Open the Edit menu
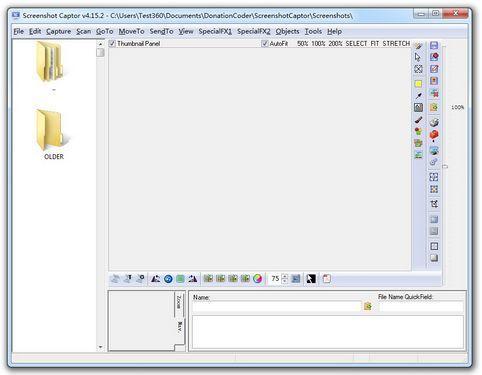This screenshot has height=375, width=482. [x=35, y=31]
